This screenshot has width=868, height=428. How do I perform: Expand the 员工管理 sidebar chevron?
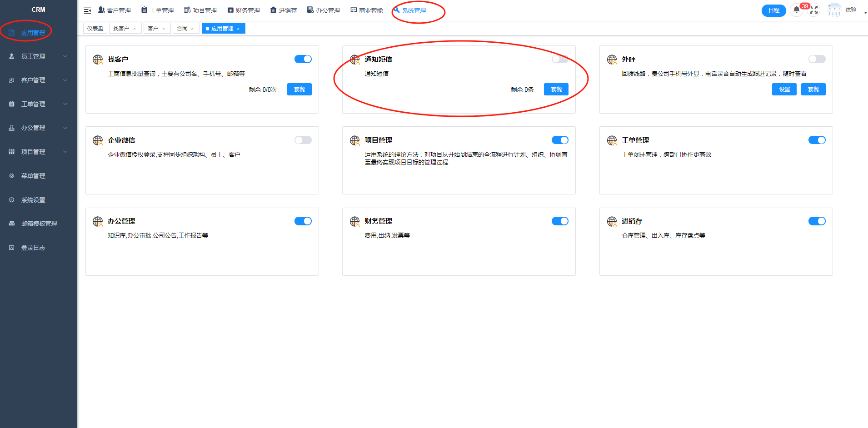tap(65, 56)
